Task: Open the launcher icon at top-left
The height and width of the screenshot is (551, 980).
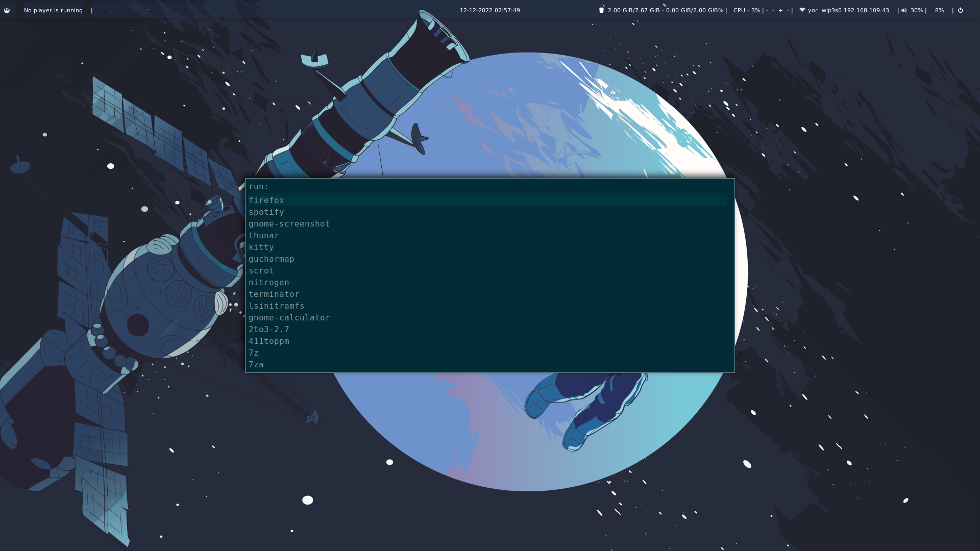Action: coord(7,10)
